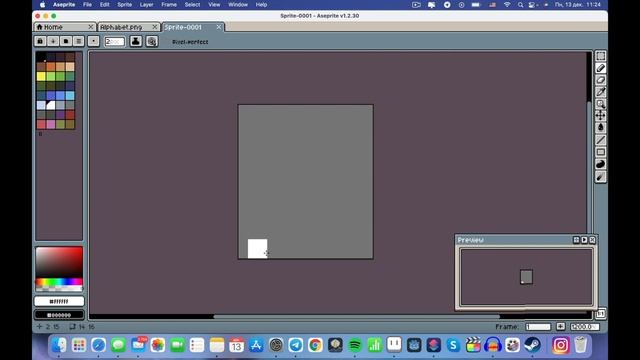Open the Frame menu
This screenshot has height=360, width=640.
[x=169, y=4]
